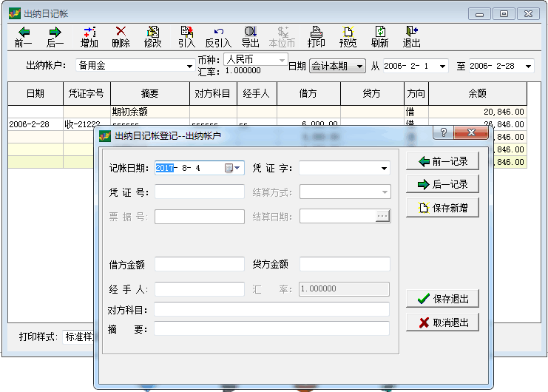Image resolution: width=548 pixels, height=392 pixels.
Task: Maximize the 出纳日记帐 window
Action: pos(504,14)
